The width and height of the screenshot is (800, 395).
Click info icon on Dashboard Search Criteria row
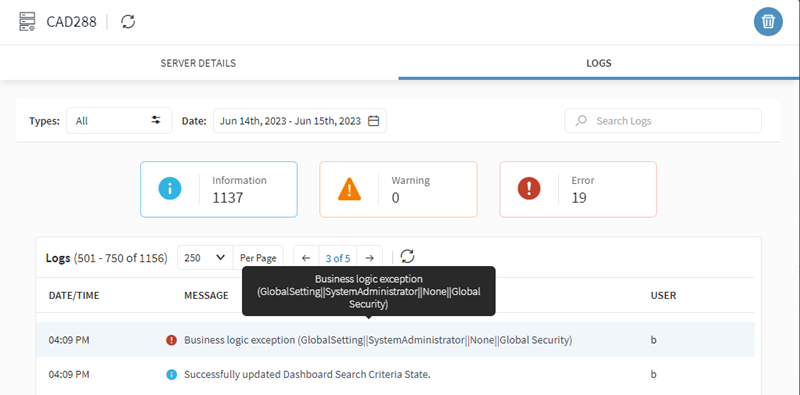coord(171,375)
